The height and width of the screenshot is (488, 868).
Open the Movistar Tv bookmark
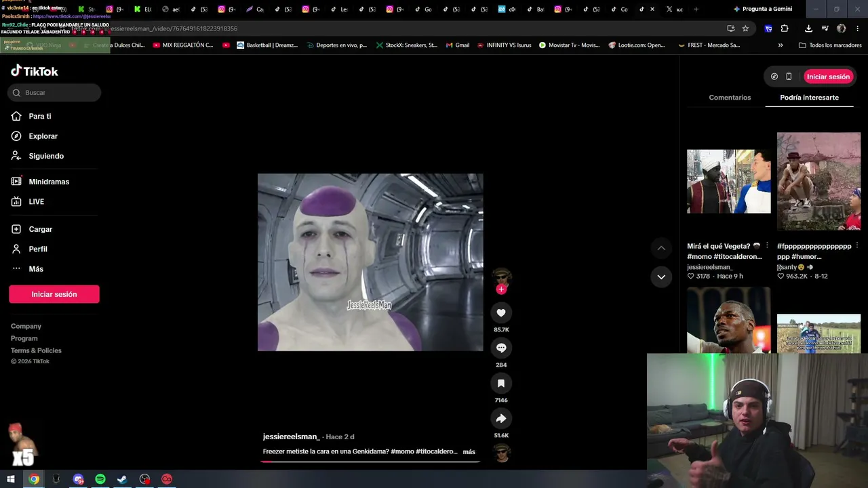click(569, 45)
